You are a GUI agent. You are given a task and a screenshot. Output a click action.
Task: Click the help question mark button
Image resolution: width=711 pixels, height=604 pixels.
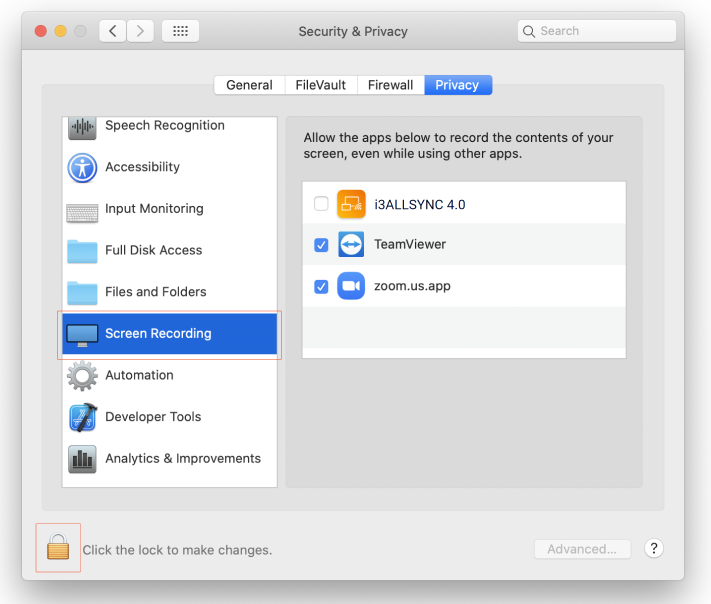[653, 548]
